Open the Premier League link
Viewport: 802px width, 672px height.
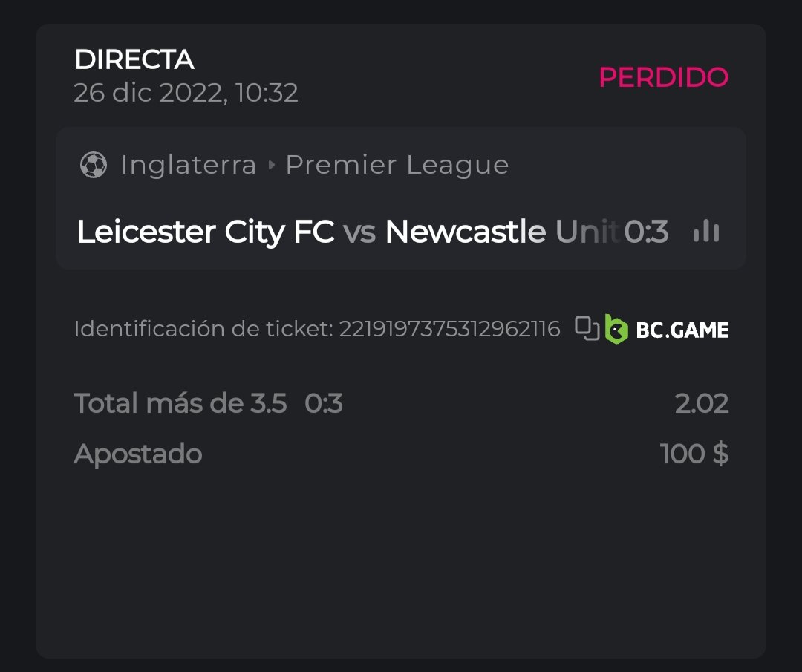coord(397,165)
